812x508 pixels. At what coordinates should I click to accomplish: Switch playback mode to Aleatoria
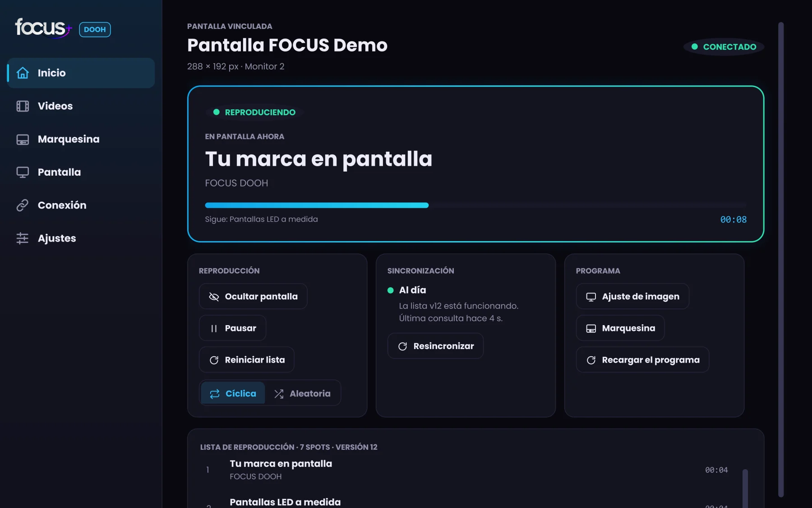coord(302,393)
